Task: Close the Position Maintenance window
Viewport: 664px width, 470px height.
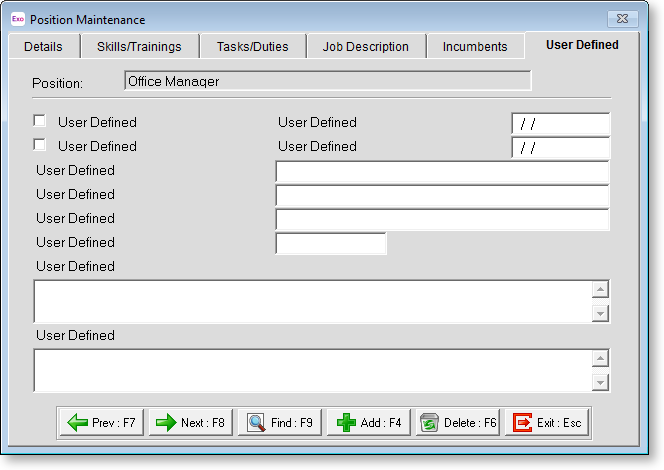Action: 622,19
